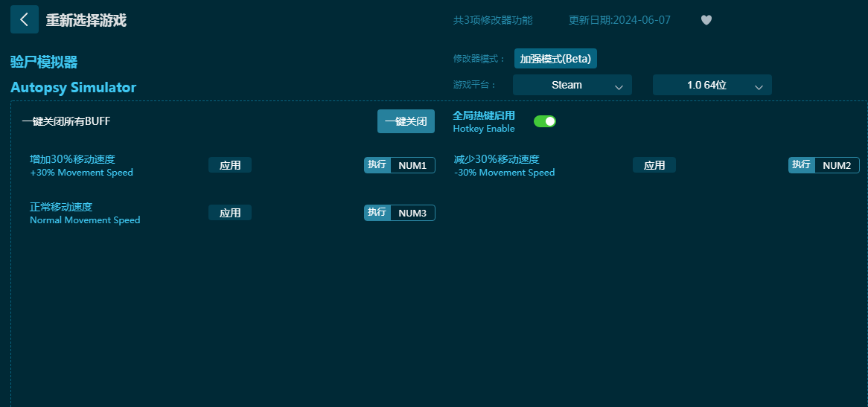Apply the -30% Movement Speed cheat
Screen dimensions: 868x407
pyautogui.click(x=654, y=164)
